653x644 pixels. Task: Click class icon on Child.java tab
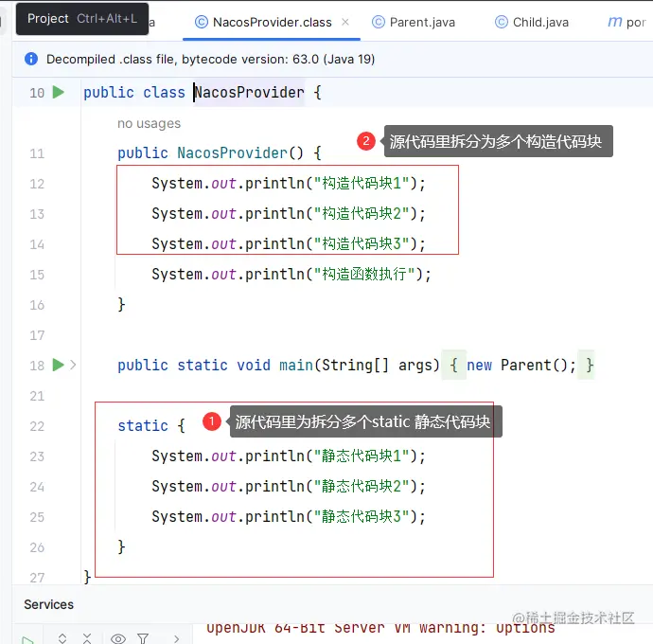coord(502,22)
